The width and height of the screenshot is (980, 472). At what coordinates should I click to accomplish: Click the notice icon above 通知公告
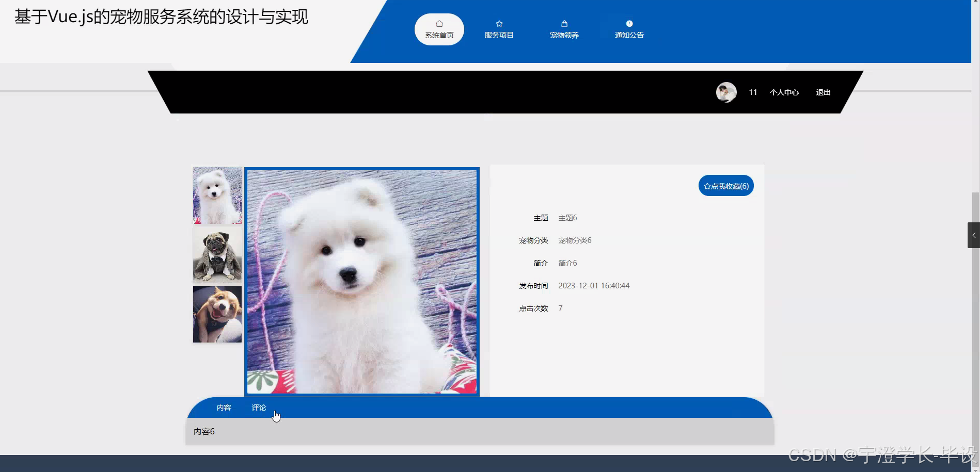629,23
